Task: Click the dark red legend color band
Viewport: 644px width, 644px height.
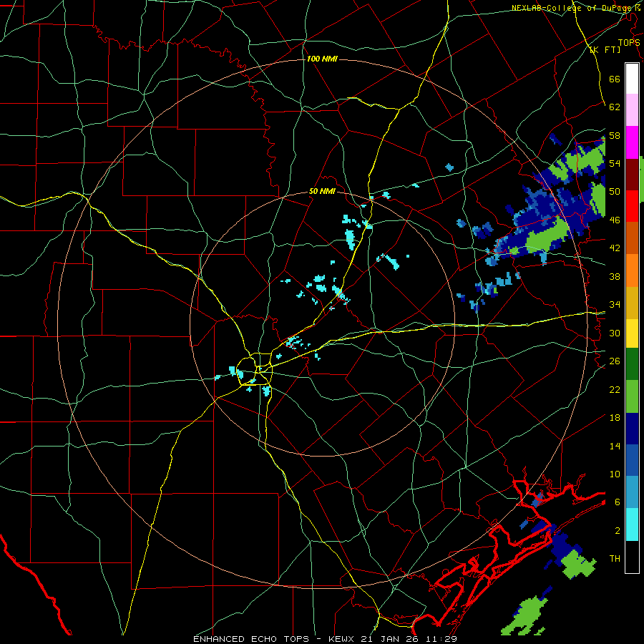Action: click(632, 175)
